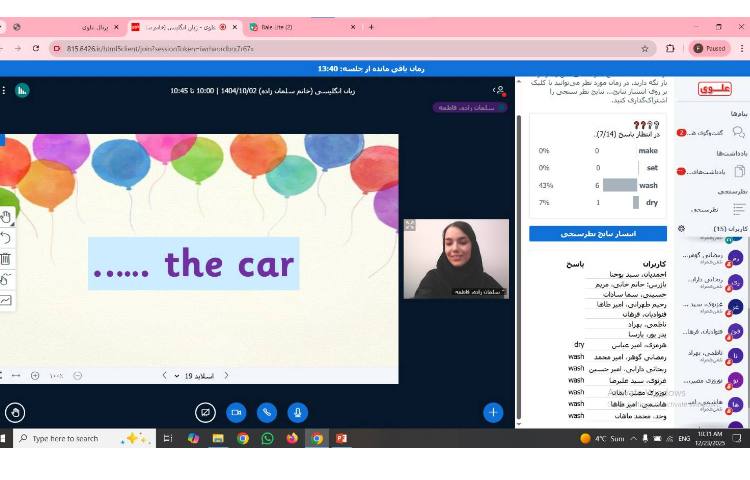Undo the last whiteboard annotation

click(x=5, y=238)
